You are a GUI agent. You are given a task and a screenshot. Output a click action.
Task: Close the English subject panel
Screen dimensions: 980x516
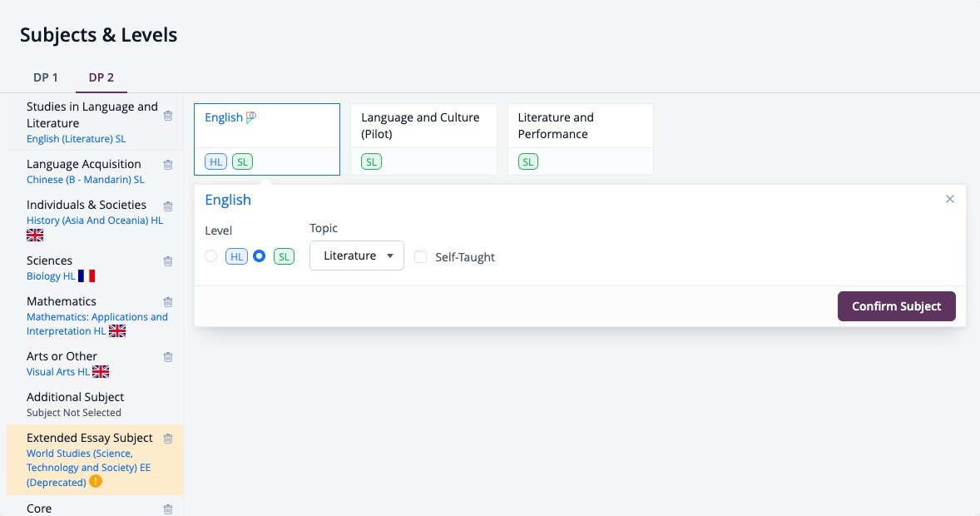click(950, 199)
